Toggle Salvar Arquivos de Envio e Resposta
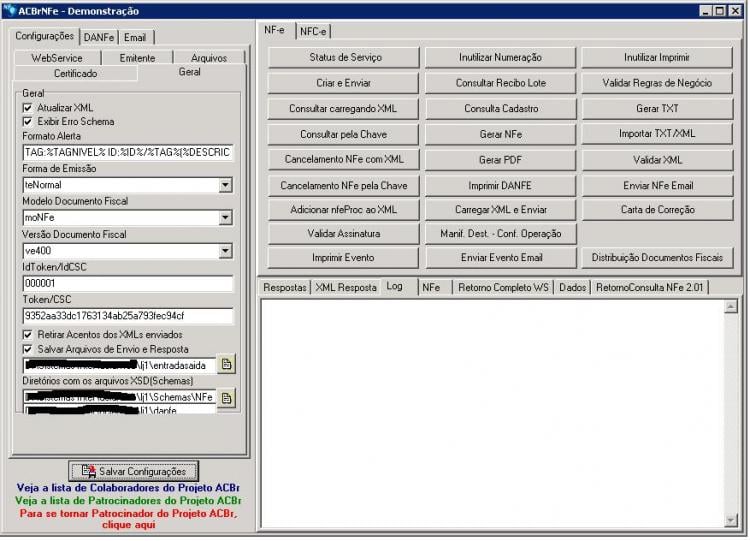750x541 pixels. point(27,349)
